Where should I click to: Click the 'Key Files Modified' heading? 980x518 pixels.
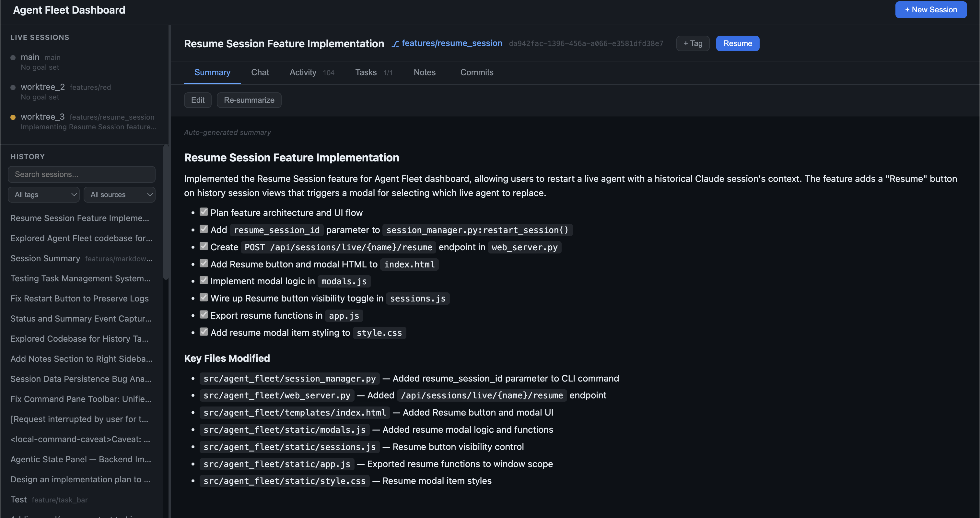pyautogui.click(x=227, y=359)
